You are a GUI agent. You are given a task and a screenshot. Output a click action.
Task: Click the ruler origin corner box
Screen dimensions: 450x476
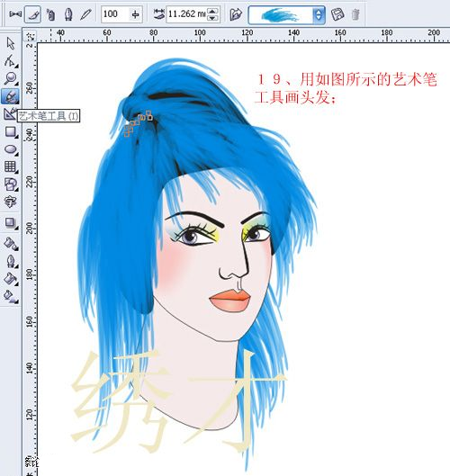(x=30, y=36)
